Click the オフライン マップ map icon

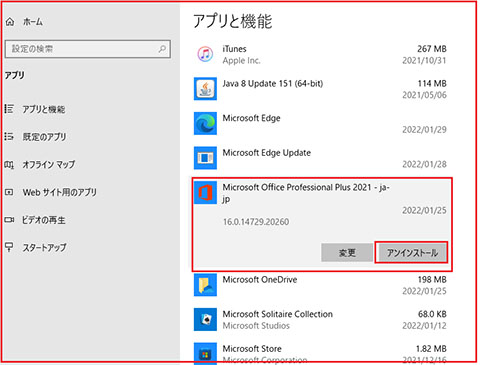[x=9, y=164]
